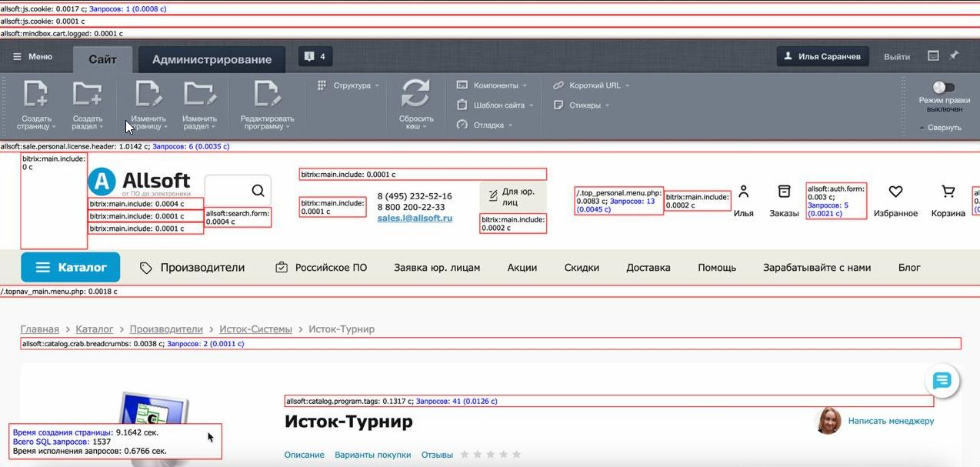The width and height of the screenshot is (980, 467).
Task: Open dropdown arrow under Создать страницу
Action: pyautogui.click(x=55, y=127)
